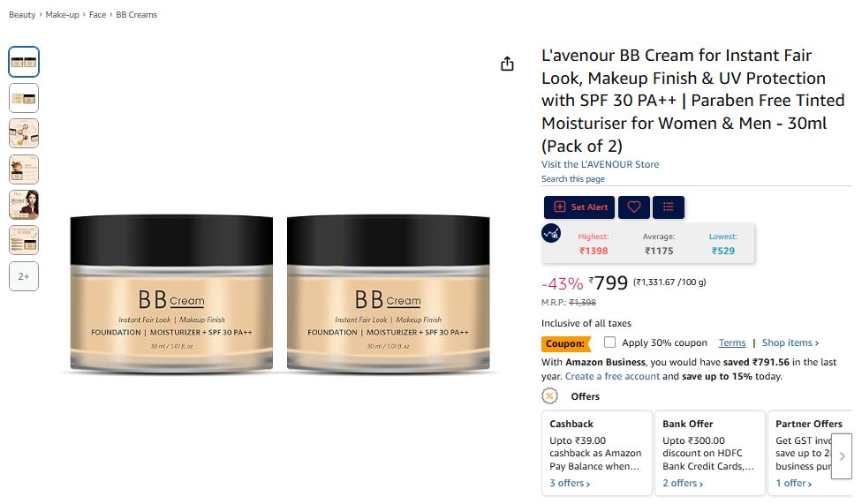Go to Beauty breadcrumb
Image resolution: width=862 pixels, height=504 pixels.
pyautogui.click(x=22, y=15)
